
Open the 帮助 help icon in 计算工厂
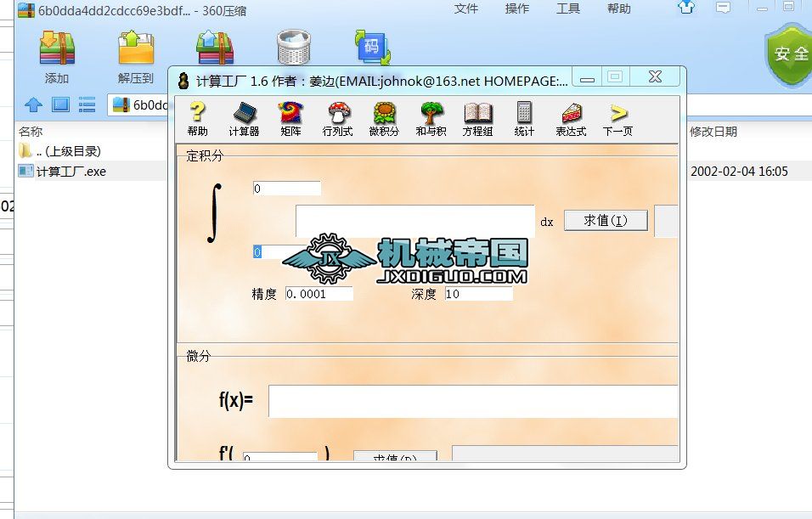(x=197, y=119)
